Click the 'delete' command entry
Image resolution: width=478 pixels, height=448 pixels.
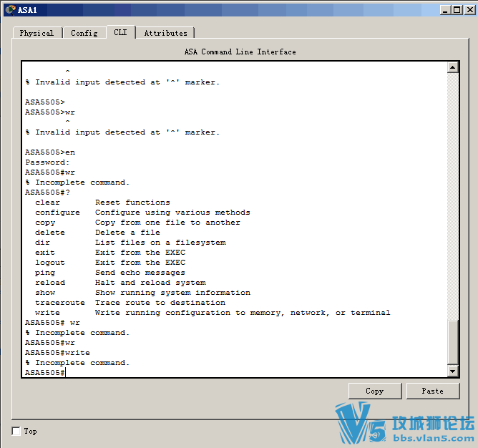pos(50,233)
